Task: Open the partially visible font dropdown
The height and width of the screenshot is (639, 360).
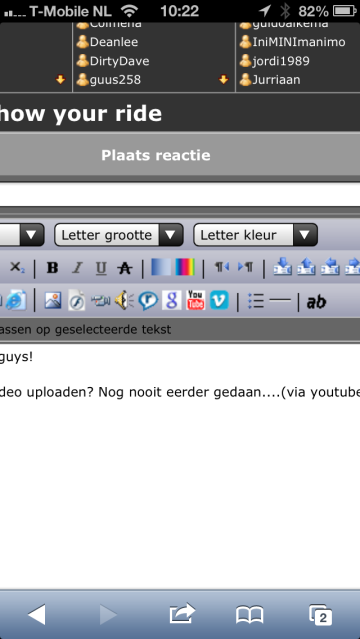Action: tap(22, 235)
